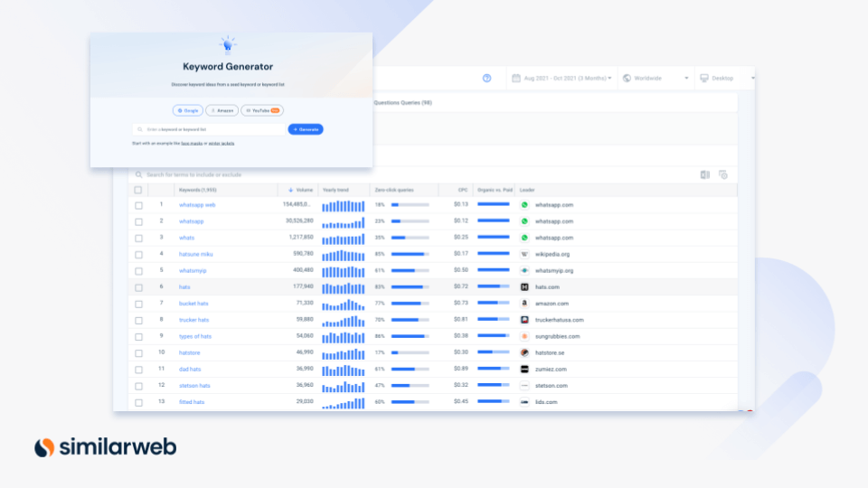Viewport: 868px width, 488px height.
Task: Click the Amazon icon next to amazon.com
Action: pyautogui.click(x=524, y=304)
